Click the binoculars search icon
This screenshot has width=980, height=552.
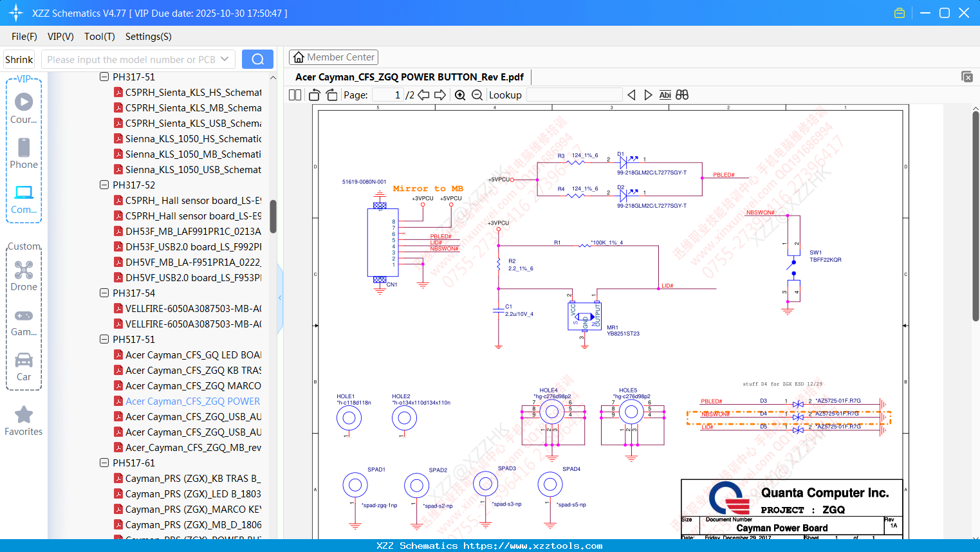point(682,95)
